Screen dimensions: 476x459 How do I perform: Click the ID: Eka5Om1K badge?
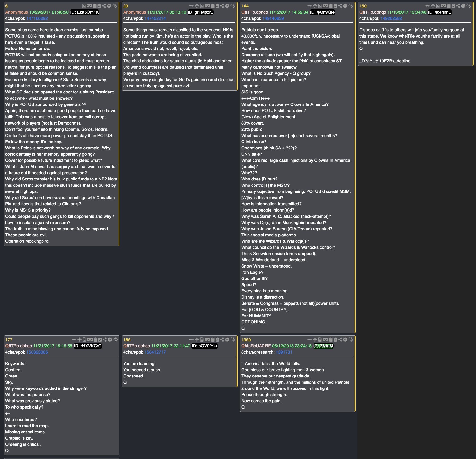[x=85, y=12]
